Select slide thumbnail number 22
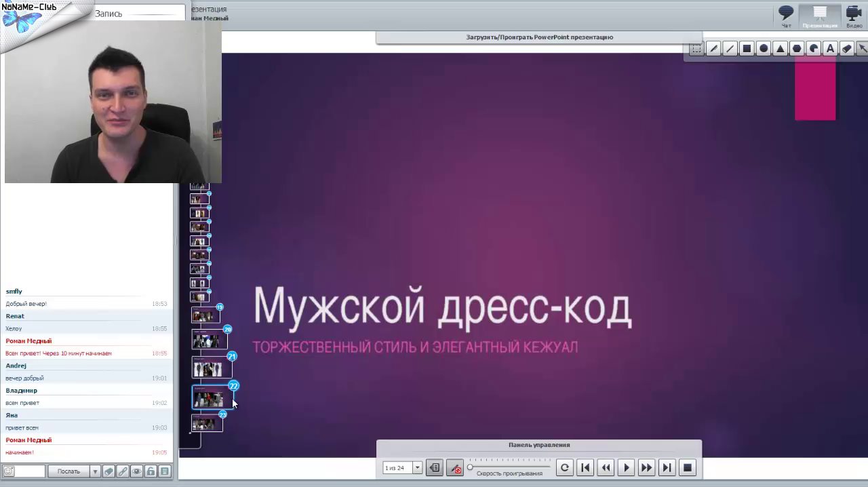Viewport: 868px width, 487px height. 212,398
